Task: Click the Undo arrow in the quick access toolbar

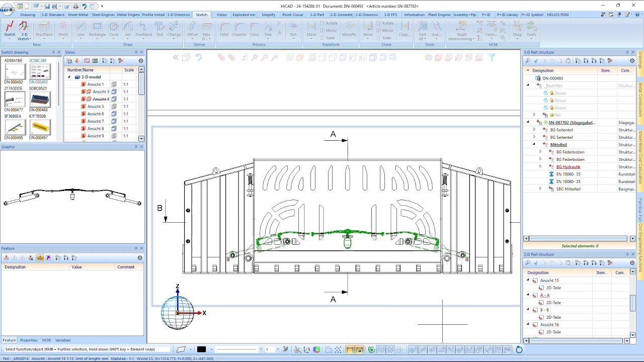Action: pyautogui.click(x=84, y=6)
